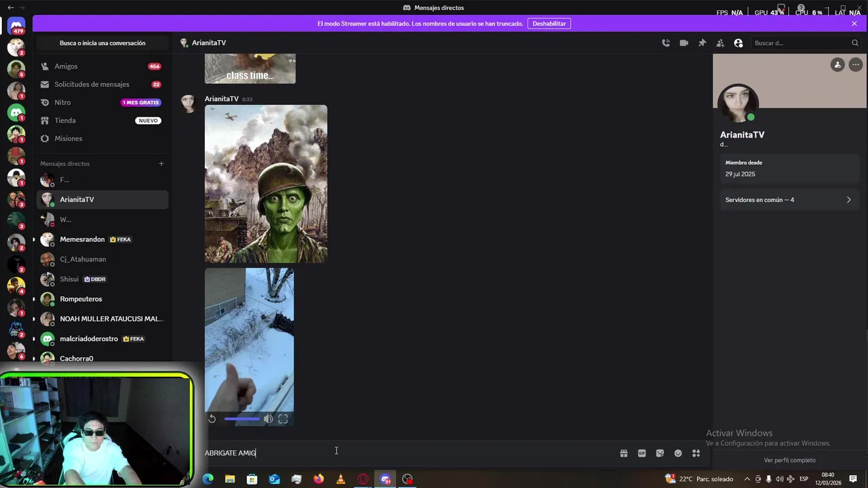Add friends to the DM
The height and width of the screenshot is (488, 868).
coord(720,43)
